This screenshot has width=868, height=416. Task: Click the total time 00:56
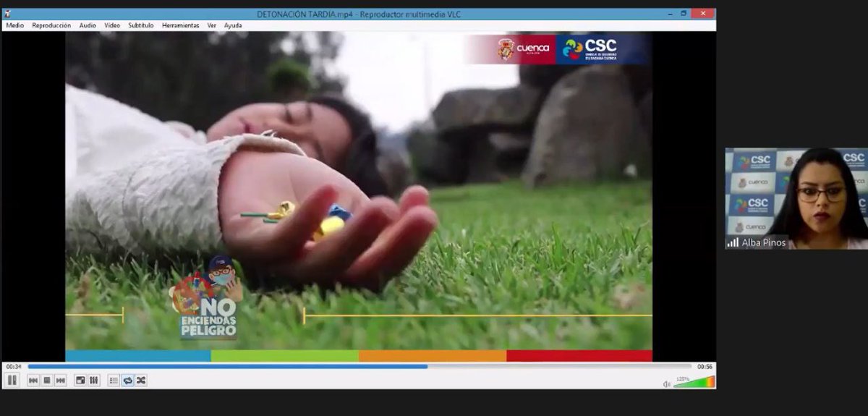pyautogui.click(x=705, y=367)
